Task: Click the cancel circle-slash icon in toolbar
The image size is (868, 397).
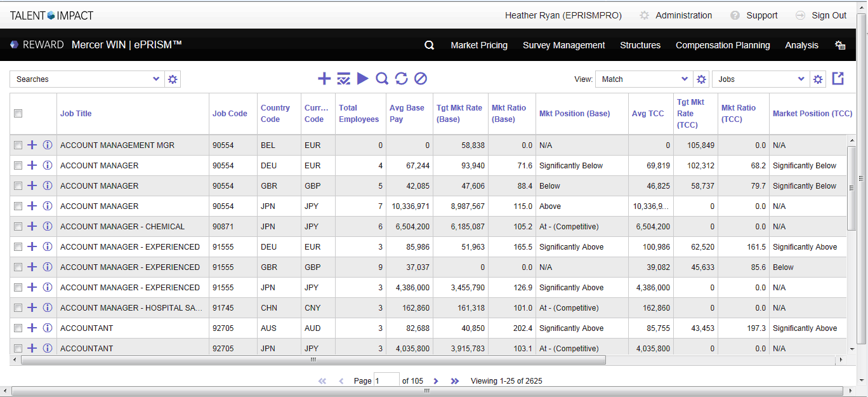Action: pyautogui.click(x=421, y=79)
